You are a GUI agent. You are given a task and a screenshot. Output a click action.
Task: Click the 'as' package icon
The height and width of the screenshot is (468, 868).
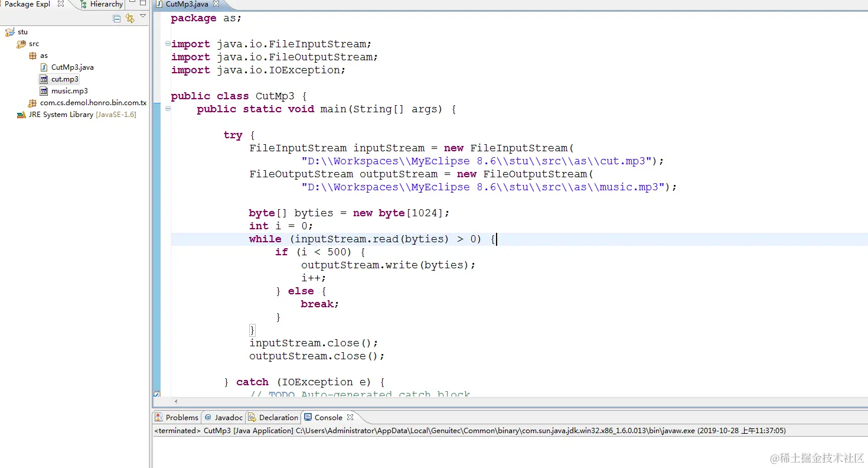(32, 56)
